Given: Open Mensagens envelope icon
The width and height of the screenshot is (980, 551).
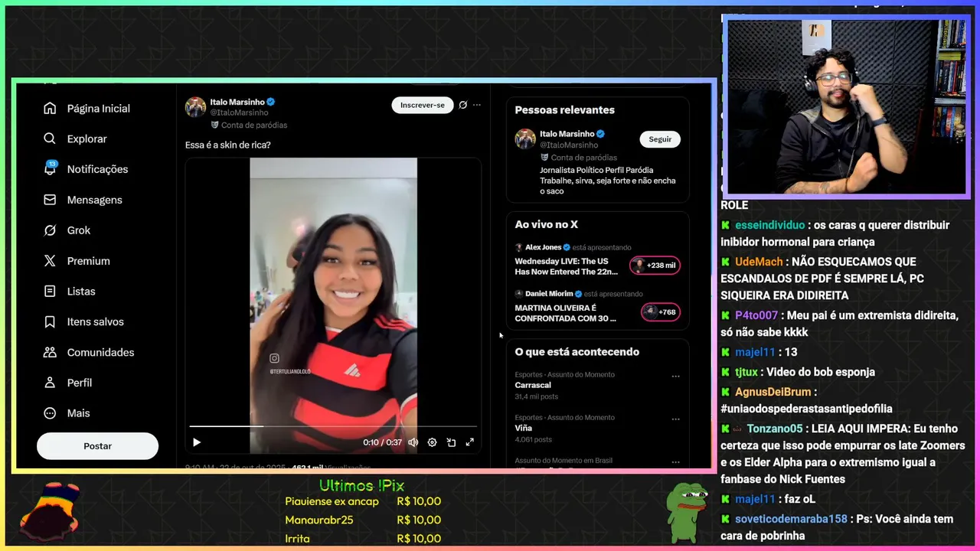Looking at the screenshot, I should pyautogui.click(x=50, y=200).
